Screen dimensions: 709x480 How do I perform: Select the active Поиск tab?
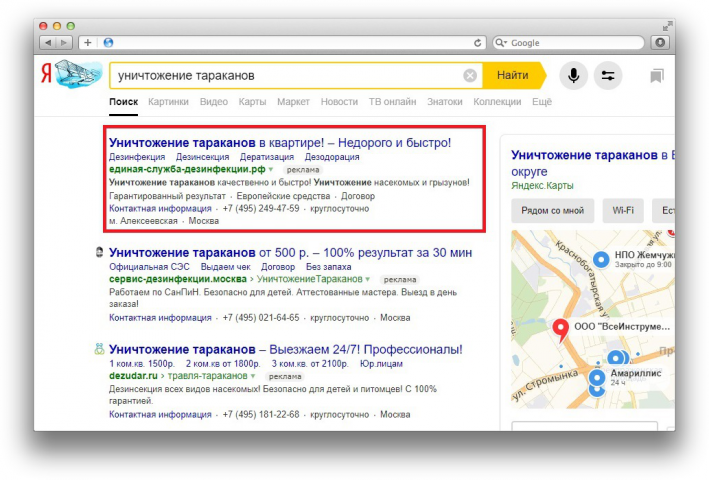[123, 102]
